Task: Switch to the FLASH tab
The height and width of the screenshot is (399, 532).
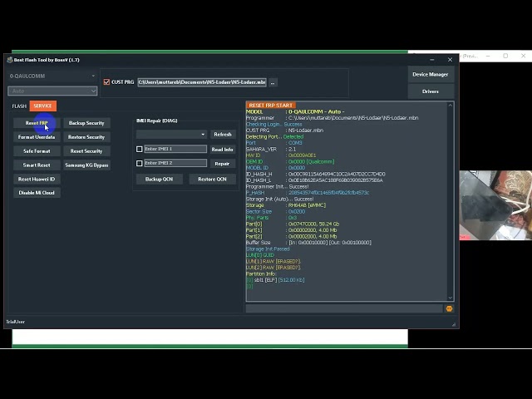Action: [x=19, y=106]
